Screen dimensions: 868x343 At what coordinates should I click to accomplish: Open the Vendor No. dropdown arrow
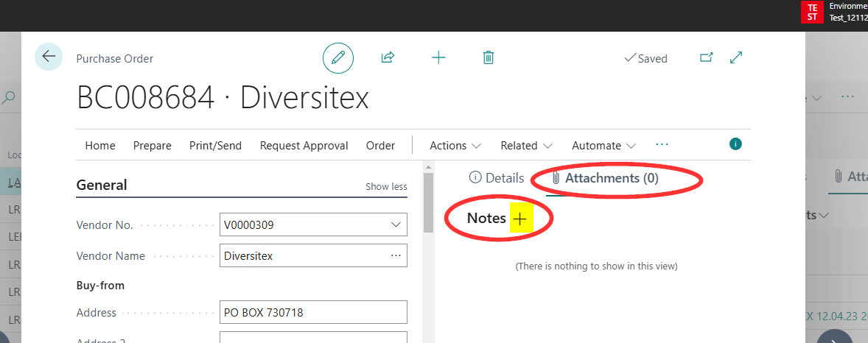(396, 224)
